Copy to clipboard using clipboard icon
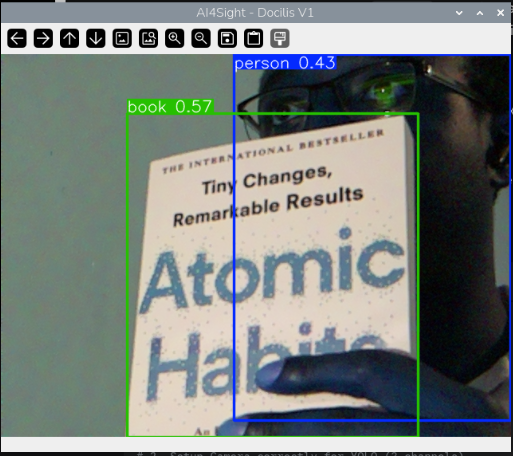 click(253, 39)
